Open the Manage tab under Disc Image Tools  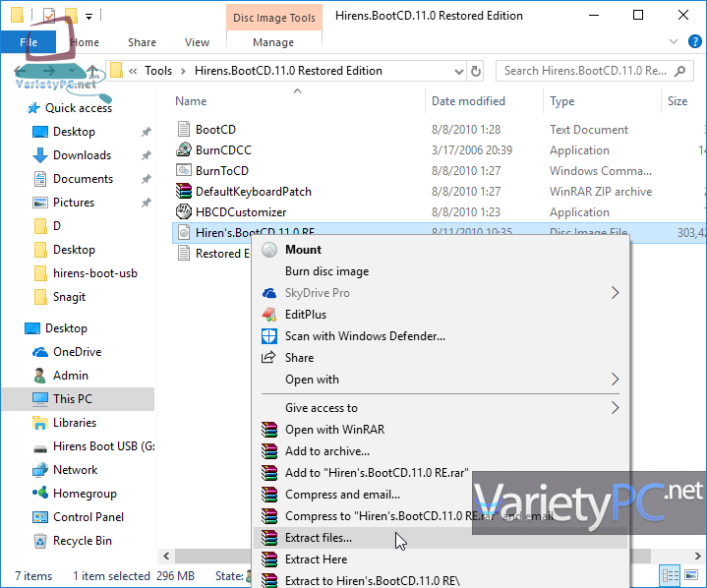point(273,42)
